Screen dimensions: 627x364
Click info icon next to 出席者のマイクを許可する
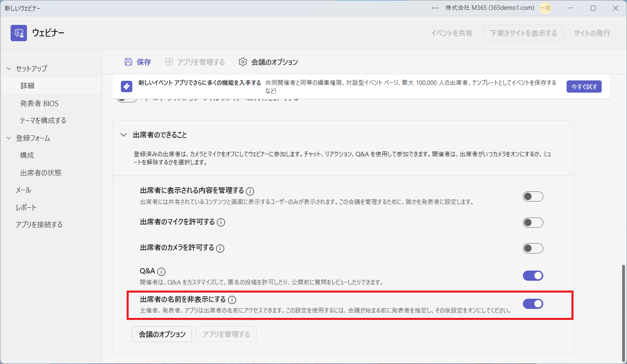[x=221, y=222]
